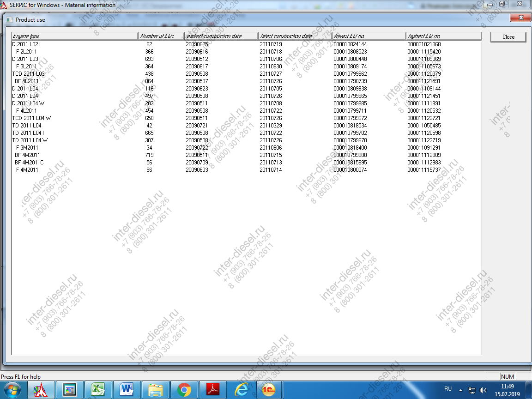This screenshot has height=399, width=532.
Task: Click SERPIC app icon in main title bar
Action: click(x=4, y=5)
